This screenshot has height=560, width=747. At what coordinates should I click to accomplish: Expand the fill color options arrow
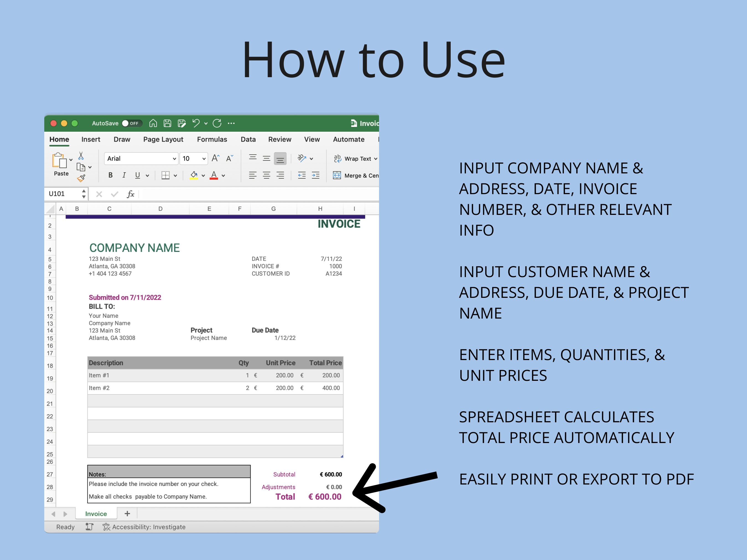204,175
